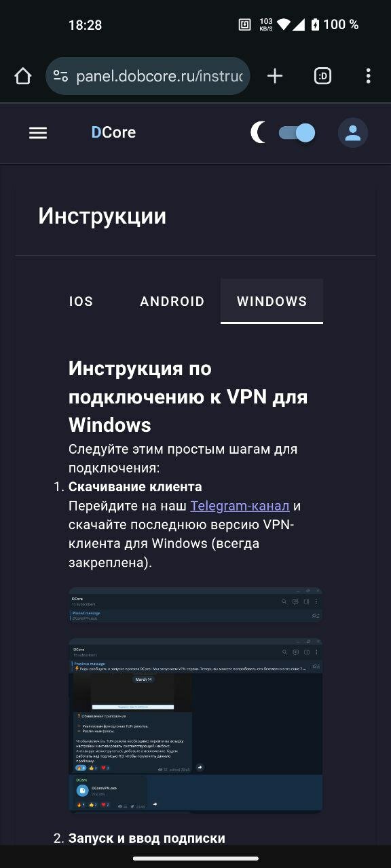Toggle the dark theme switch
The height and width of the screenshot is (868, 391).
click(297, 133)
